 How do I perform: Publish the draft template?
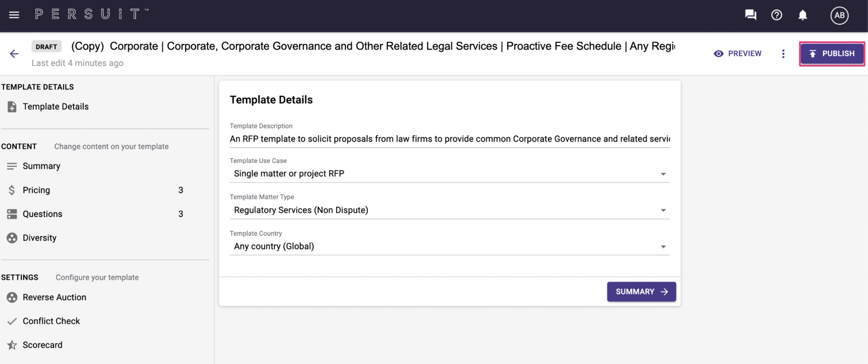point(832,54)
